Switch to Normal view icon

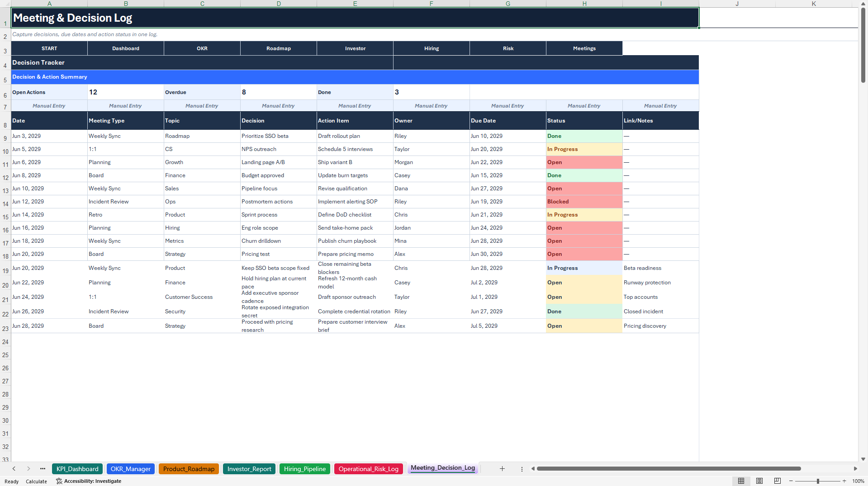[741, 481]
